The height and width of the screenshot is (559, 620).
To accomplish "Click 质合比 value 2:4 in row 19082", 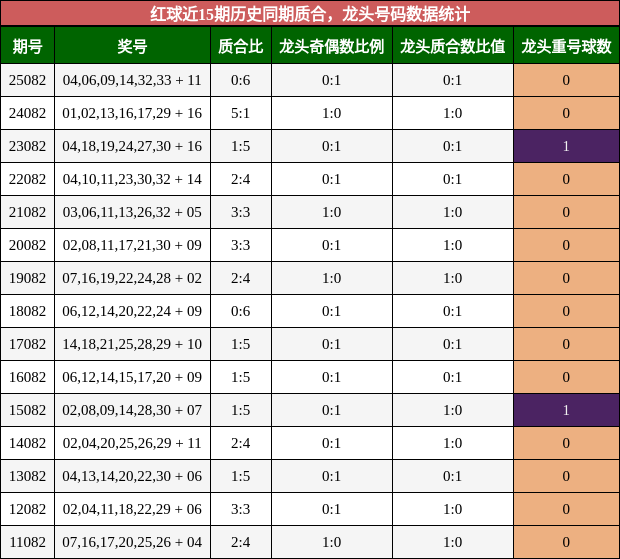I will pos(241,278).
